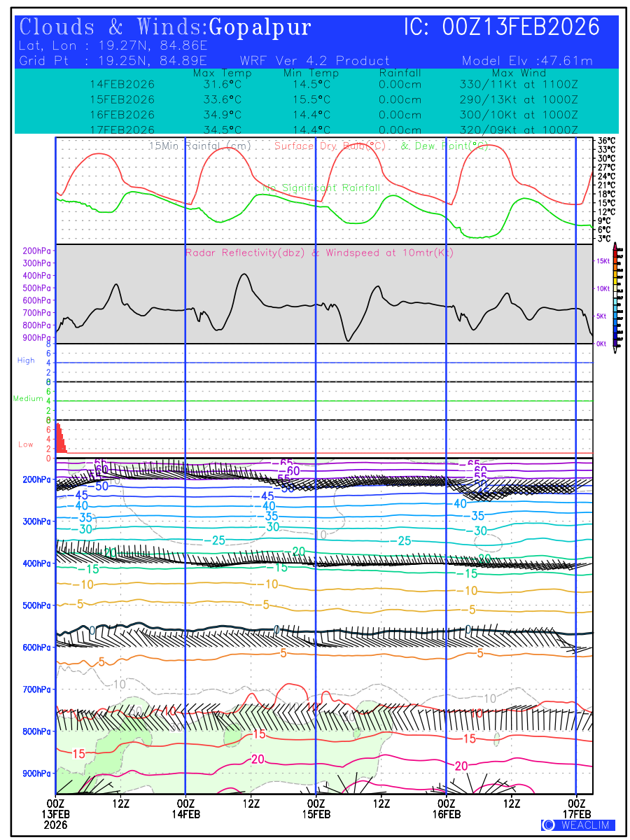Click the green 'Dew Point' legend label
The width and height of the screenshot is (630, 840).
pyautogui.click(x=443, y=146)
